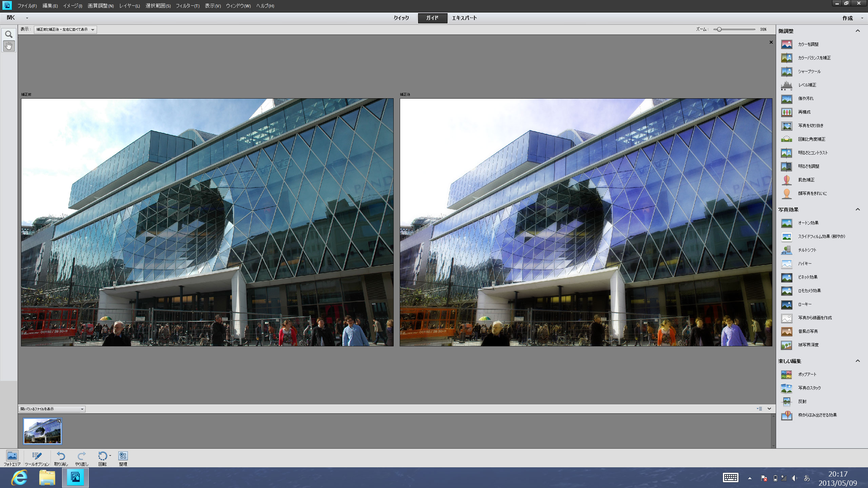Open the Tilt-Shift (チルトシフト) effect
This screenshot has width=868, height=488.
pos(807,250)
